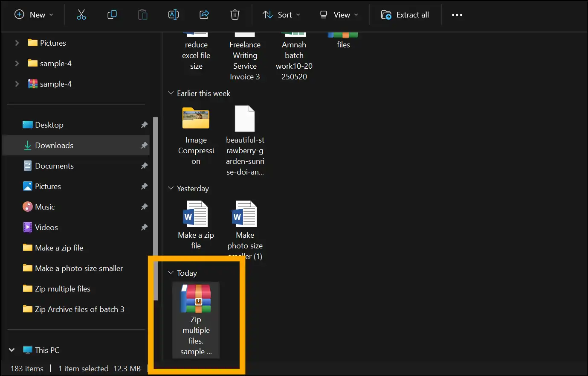Select the Image Compression folder
Viewport: 588px width, 376px height.
(x=196, y=136)
